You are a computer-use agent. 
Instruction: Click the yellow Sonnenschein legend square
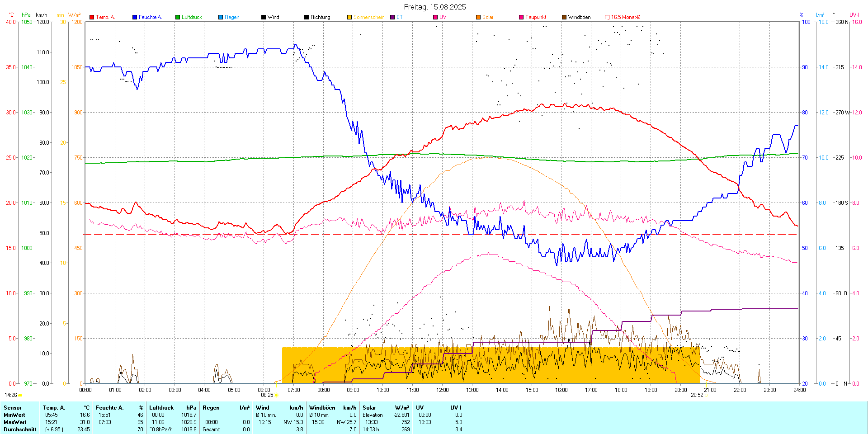(349, 17)
